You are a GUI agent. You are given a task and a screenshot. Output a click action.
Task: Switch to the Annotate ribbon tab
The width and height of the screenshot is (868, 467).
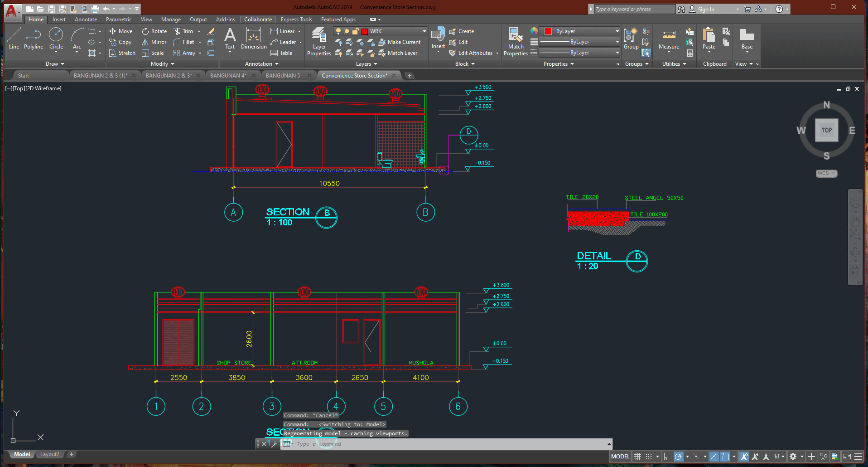86,19
